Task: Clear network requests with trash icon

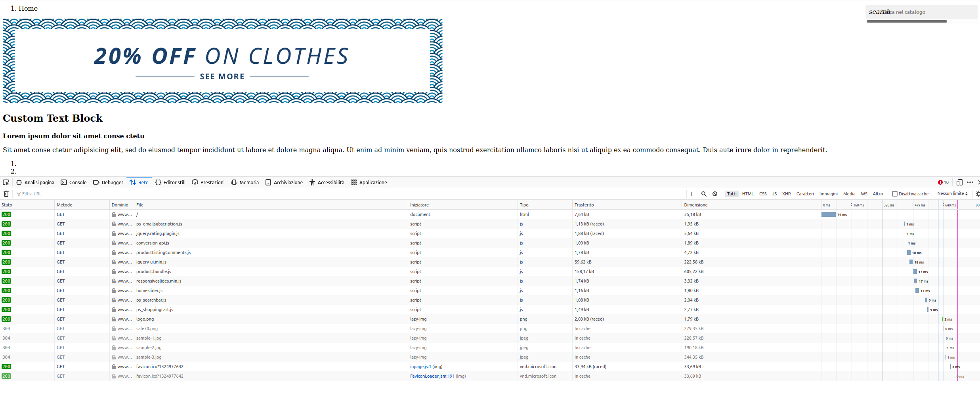Action: coord(6,194)
